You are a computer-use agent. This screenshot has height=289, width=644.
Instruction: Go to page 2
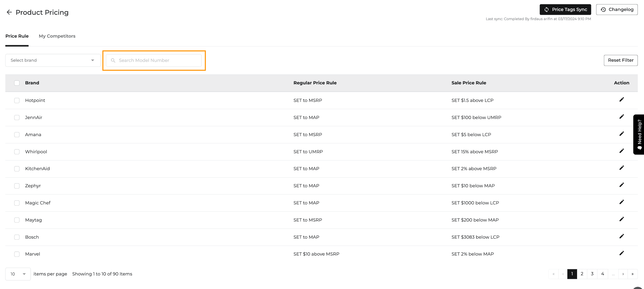(582, 274)
